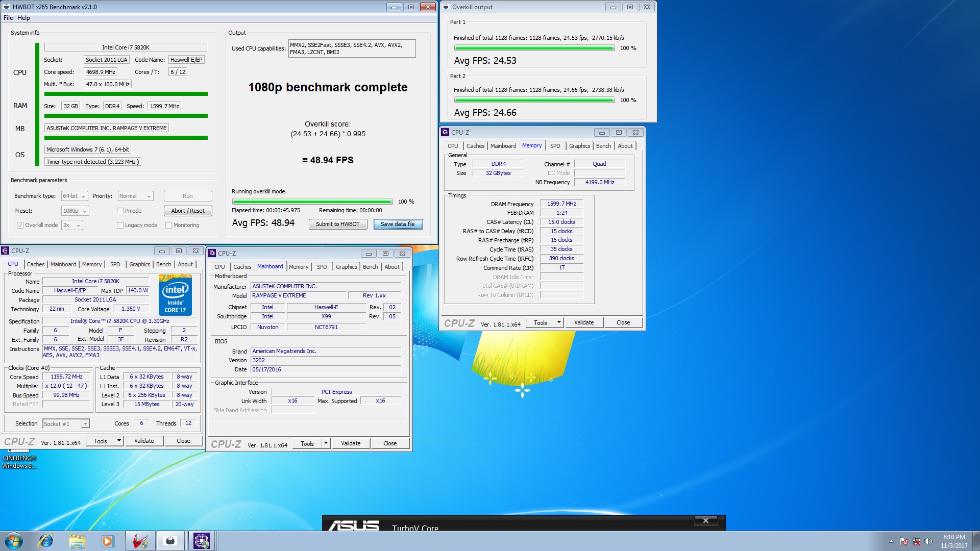Launch Internet Explorer from the taskbar
This screenshot has width=980, height=551.
pyautogui.click(x=46, y=541)
